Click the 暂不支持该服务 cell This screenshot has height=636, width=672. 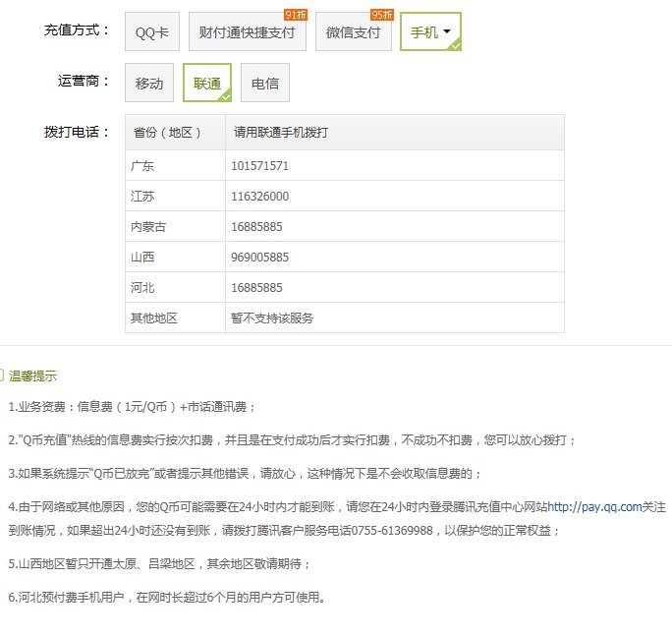pos(395,318)
